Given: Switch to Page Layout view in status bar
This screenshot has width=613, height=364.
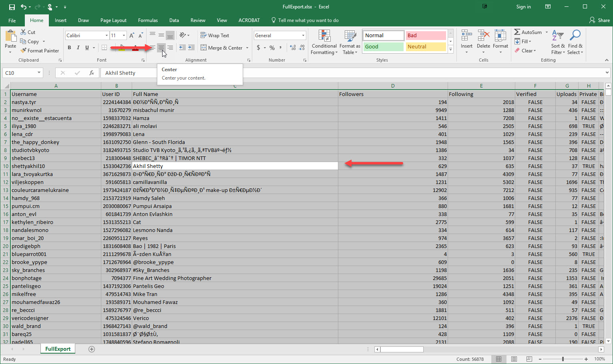Looking at the screenshot, I should pos(514,359).
